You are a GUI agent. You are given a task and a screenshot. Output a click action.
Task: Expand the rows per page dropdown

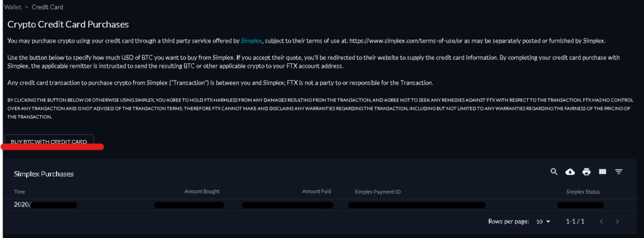click(x=543, y=222)
